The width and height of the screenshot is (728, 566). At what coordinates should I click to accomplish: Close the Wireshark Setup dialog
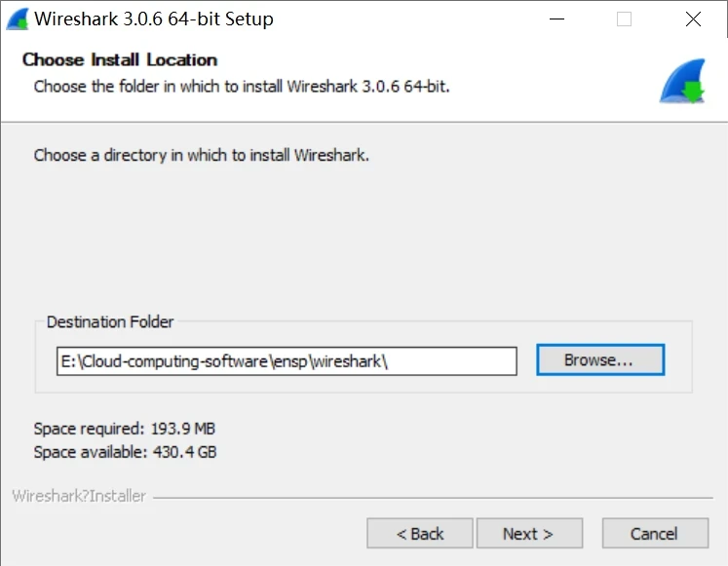[693, 19]
